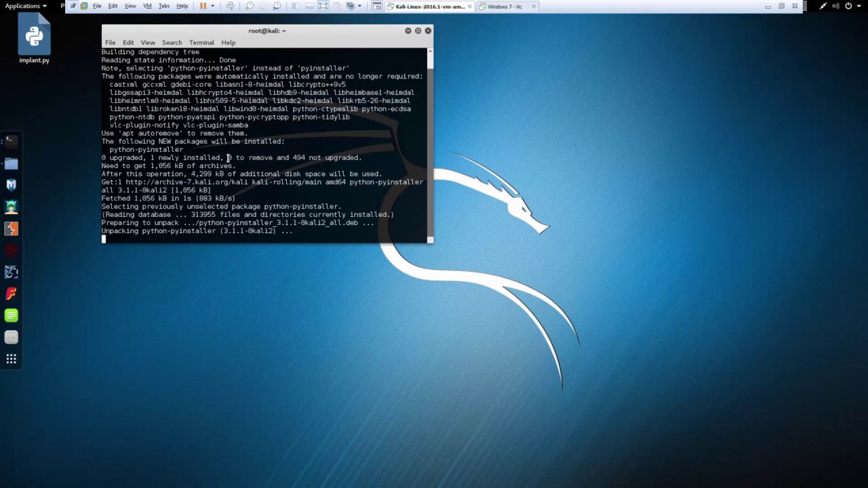The width and height of the screenshot is (868, 488).
Task: Click the text "Use 'apt autoremove' to remove them."
Action: pyautogui.click(x=175, y=133)
